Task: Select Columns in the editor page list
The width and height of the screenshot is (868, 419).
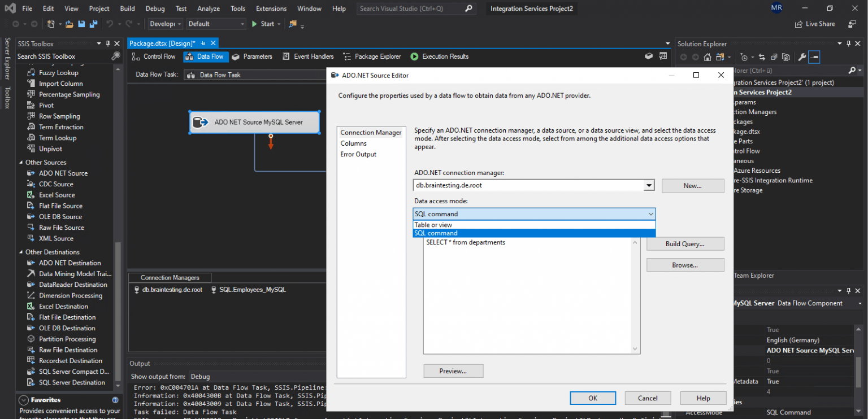Action: [x=353, y=143]
